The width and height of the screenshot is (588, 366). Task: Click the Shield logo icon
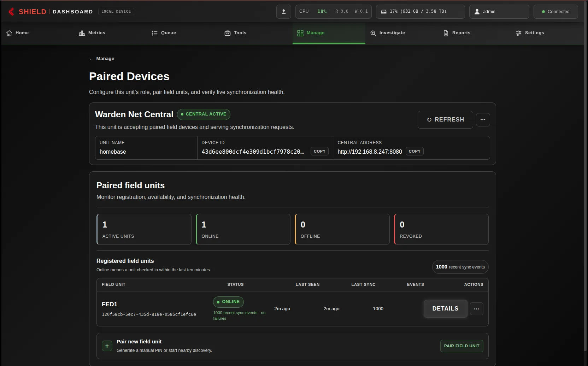click(x=11, y=12)
